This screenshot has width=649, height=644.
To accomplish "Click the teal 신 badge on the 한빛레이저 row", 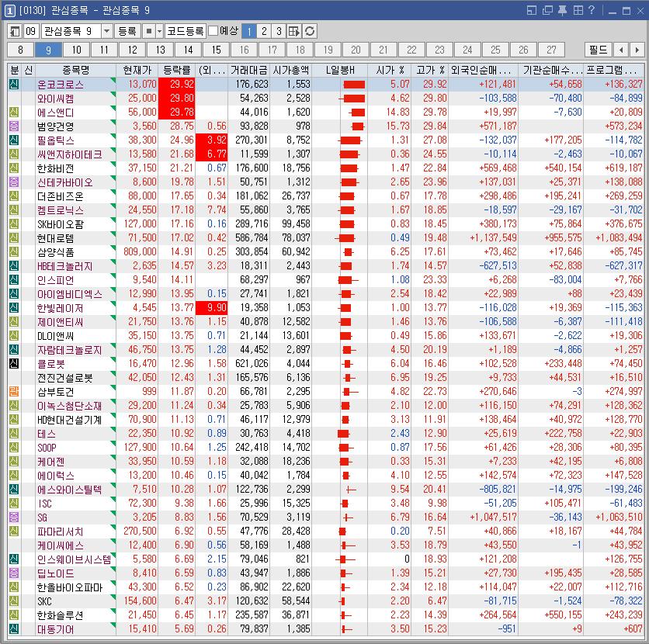I will tap(14, 308).
